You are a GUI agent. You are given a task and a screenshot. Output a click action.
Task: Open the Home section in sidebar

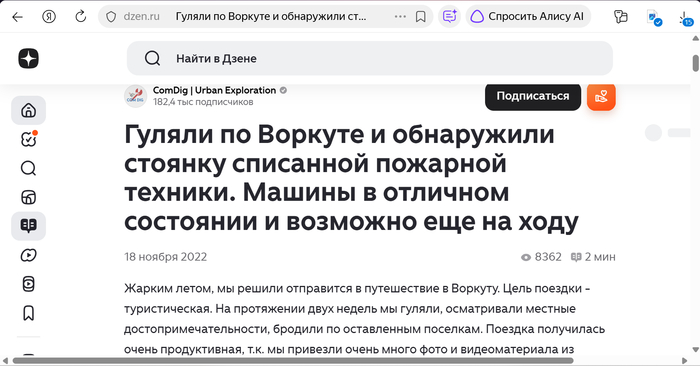29,110
